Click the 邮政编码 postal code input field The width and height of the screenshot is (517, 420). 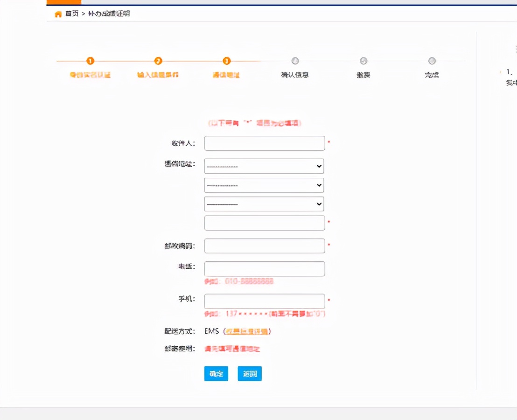pos(264,245)
